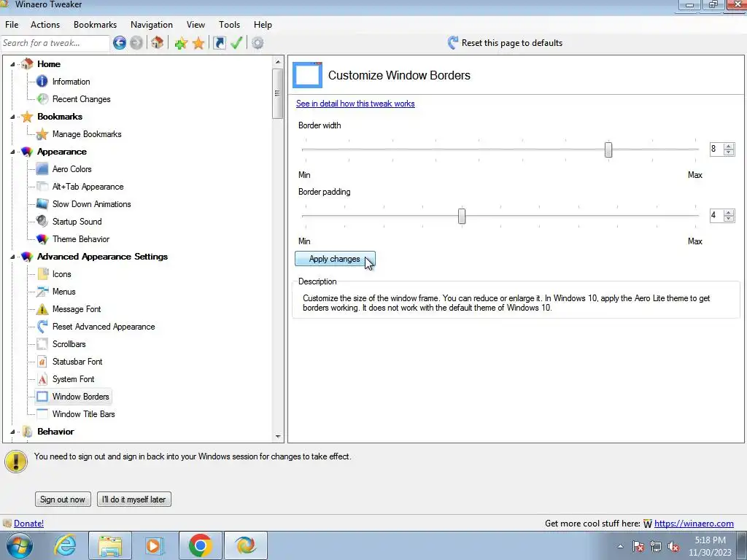Collapse the Bookmarks tree node
This screenshot has height=560, width=747.
(x=13, y=117)
